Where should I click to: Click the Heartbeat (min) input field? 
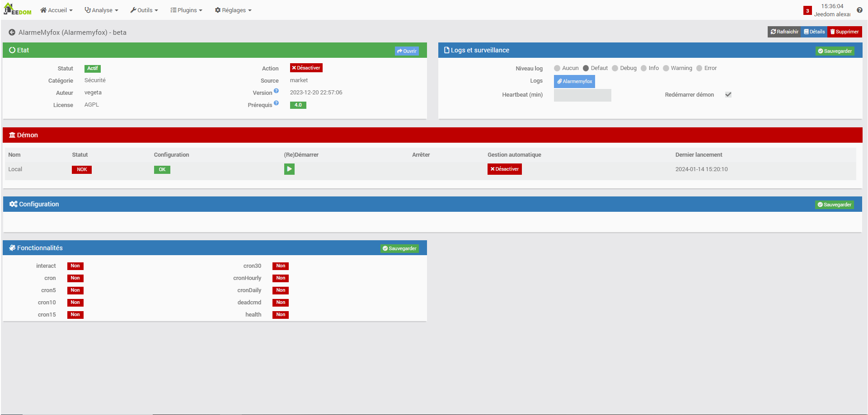pos(582,95)
